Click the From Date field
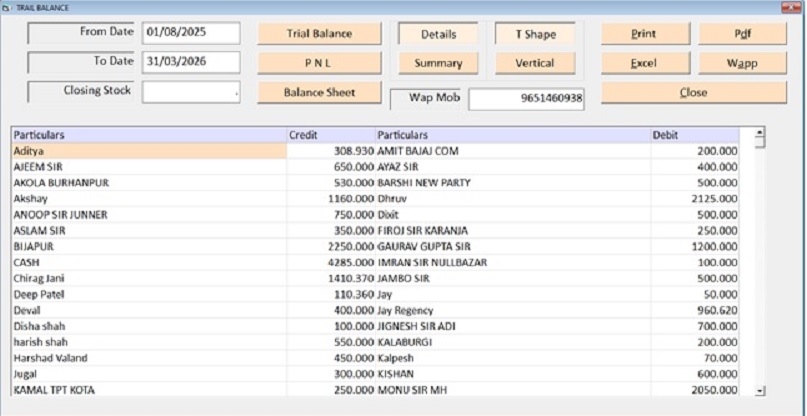 [x=191, y=33]
